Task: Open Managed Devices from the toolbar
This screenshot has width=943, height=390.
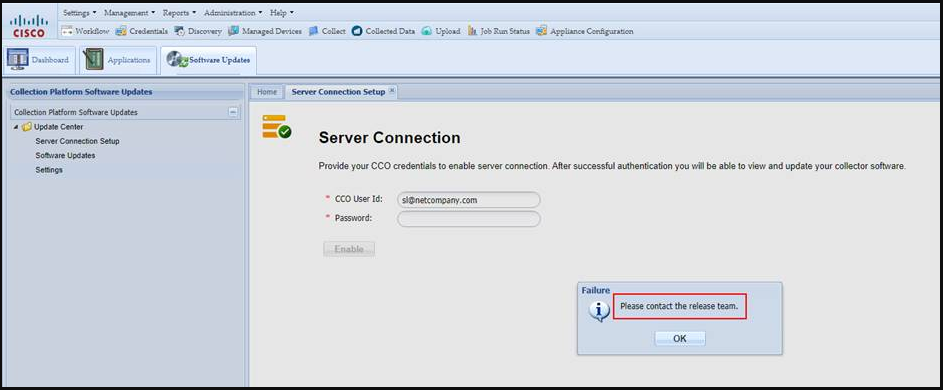Action: coord(265,31)
